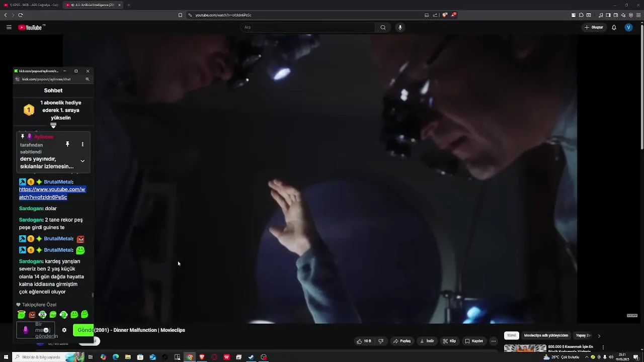Viewport: 644px width, 362px height.
Task: Go back in browser history
Action: tap(6, 15)
